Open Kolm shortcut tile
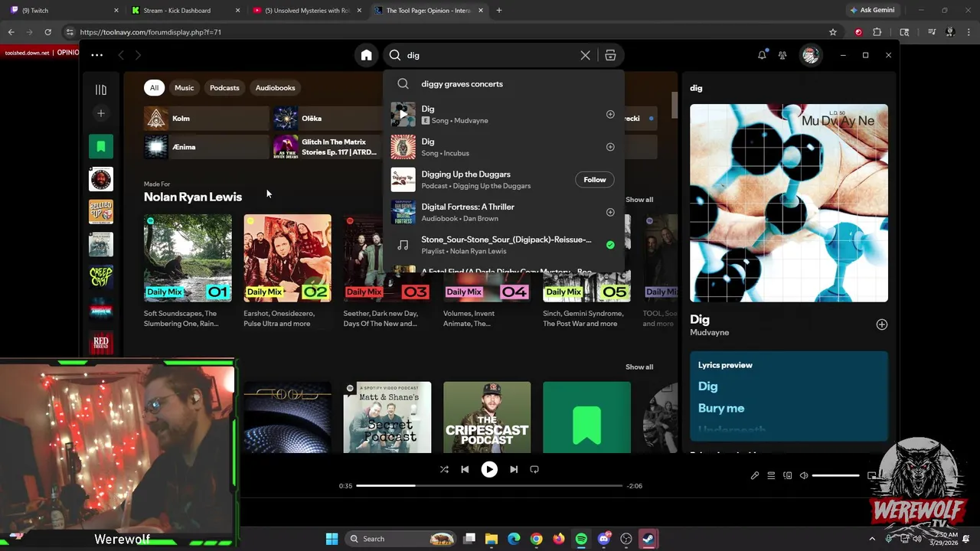The width and height of the screenshot is (980, 551). tap(206, 119)
